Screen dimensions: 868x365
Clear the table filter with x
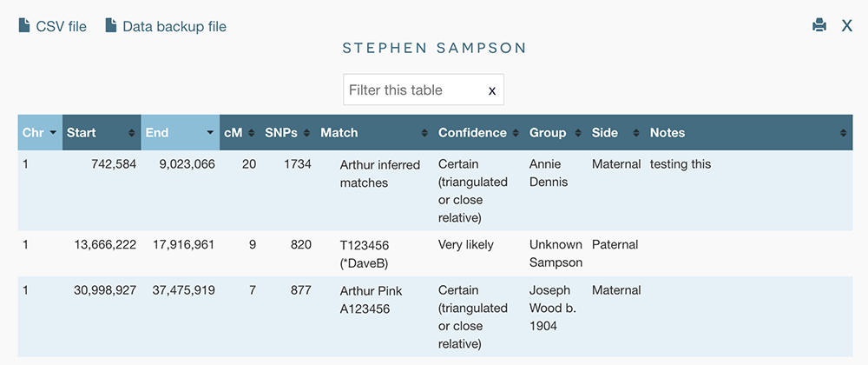pos(492,90)
